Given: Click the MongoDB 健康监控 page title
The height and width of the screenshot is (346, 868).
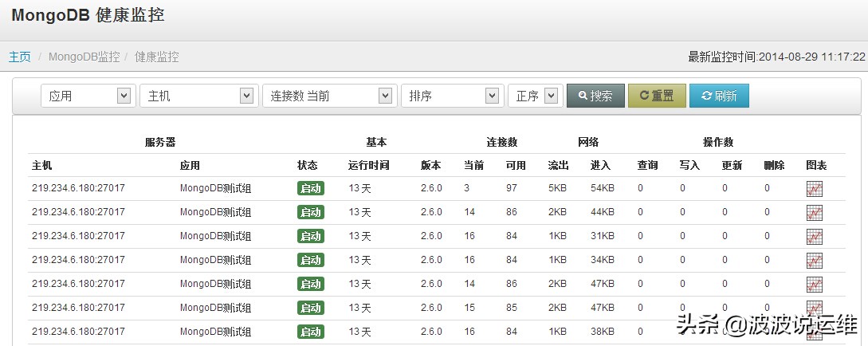Looking at the screenshot, I should tap(88, 15).
